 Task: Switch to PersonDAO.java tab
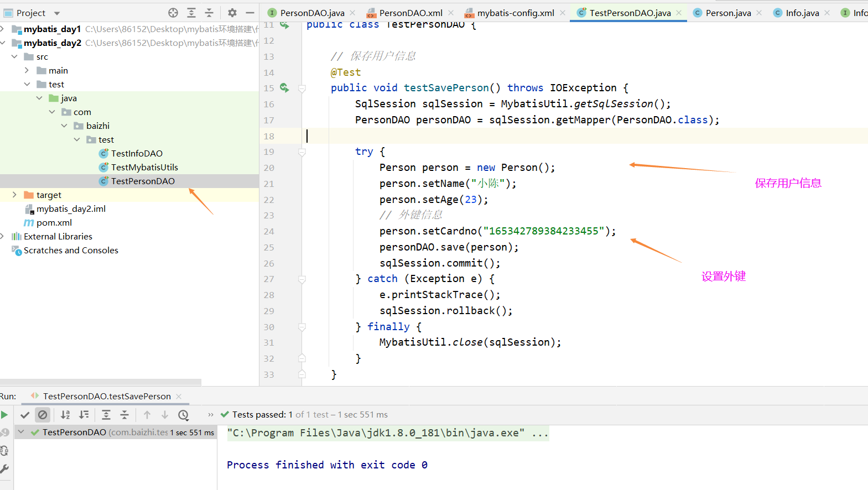pyautogui.click(x=312, y=13)
